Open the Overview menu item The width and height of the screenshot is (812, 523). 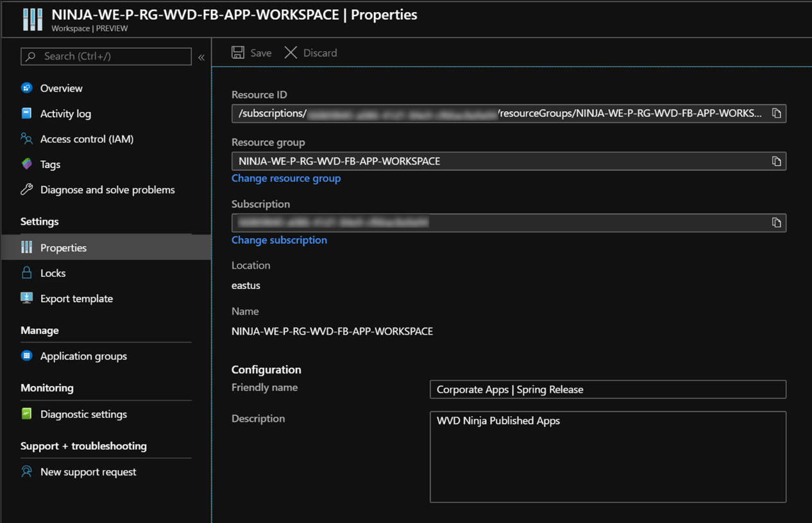(62, 88)
